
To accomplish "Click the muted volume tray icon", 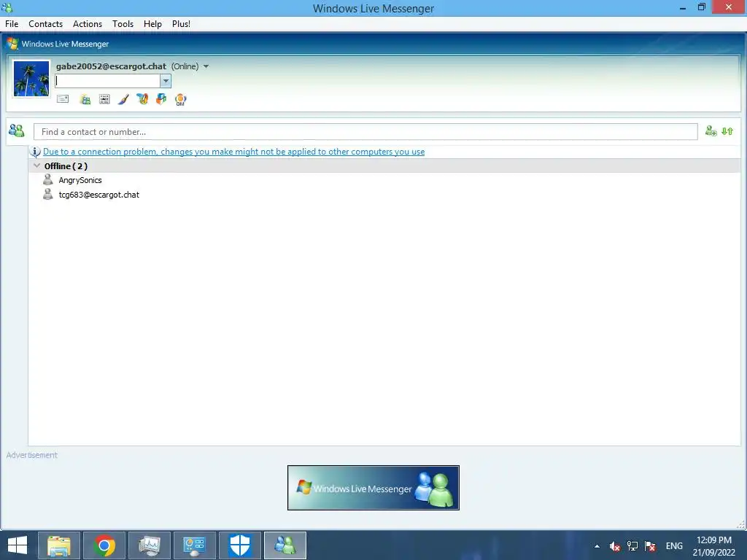I will pos(614,546).
